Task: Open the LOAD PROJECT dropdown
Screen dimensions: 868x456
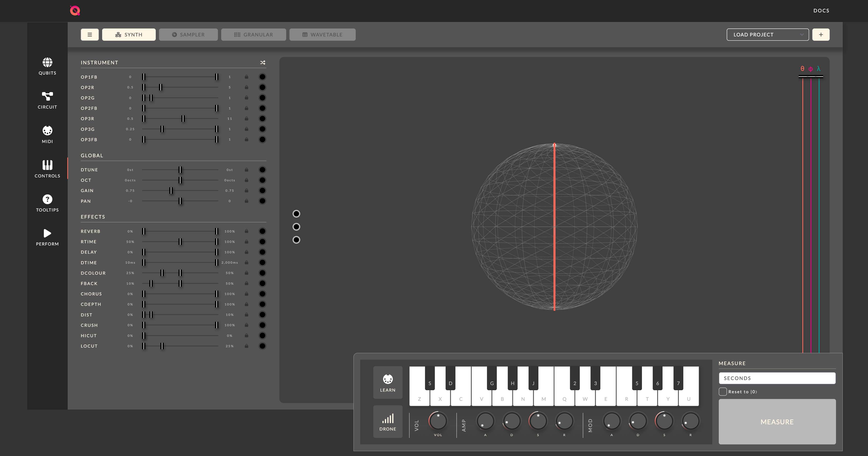Action: tap(768, 34)
